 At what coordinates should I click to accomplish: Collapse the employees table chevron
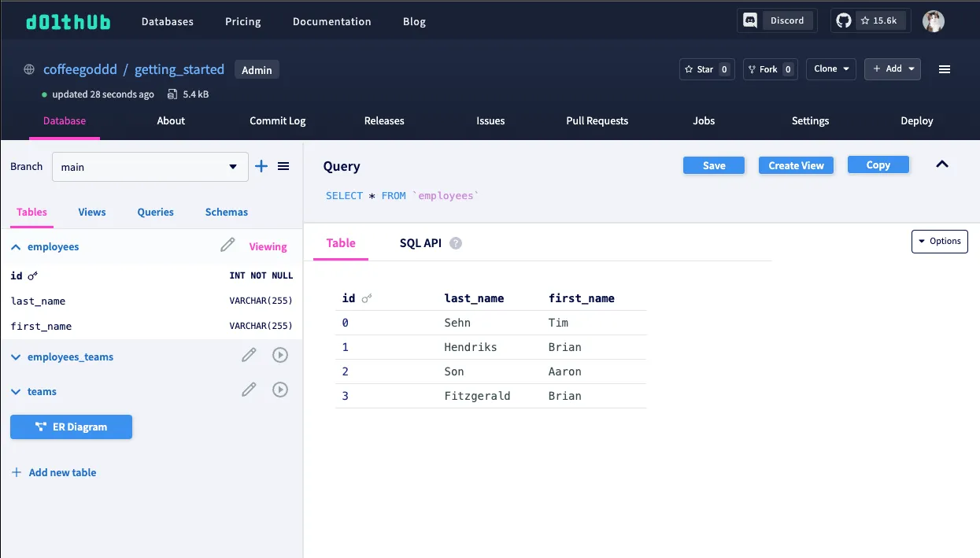click(x=16, y=247)
